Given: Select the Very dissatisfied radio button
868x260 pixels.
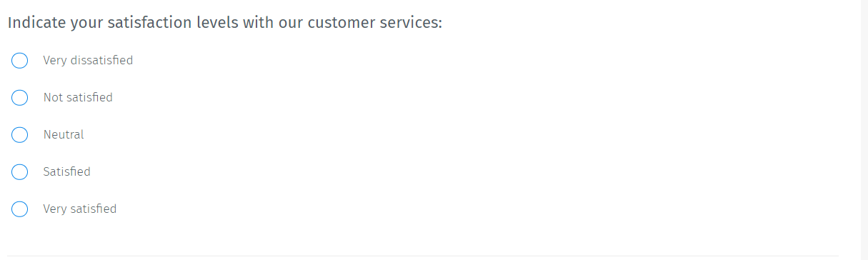Looking at the screenshot, I should tap(20, 60).
